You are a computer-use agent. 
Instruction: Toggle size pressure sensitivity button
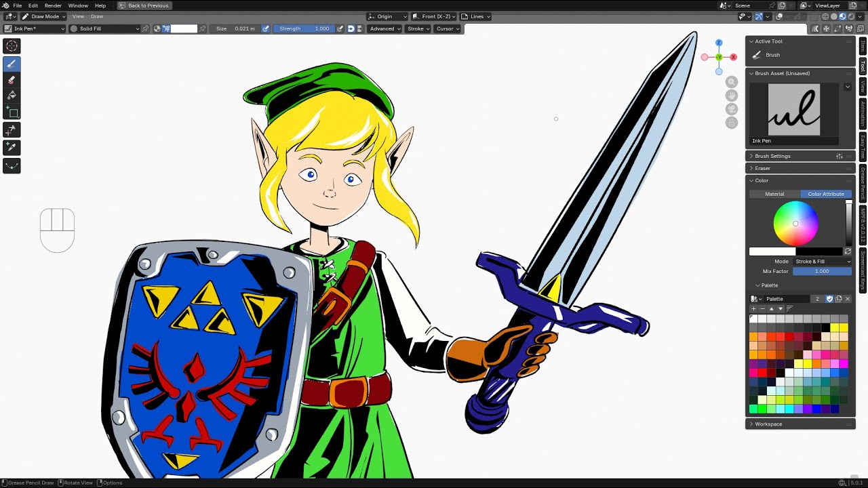pyautogui.click(x=265, y=28)
